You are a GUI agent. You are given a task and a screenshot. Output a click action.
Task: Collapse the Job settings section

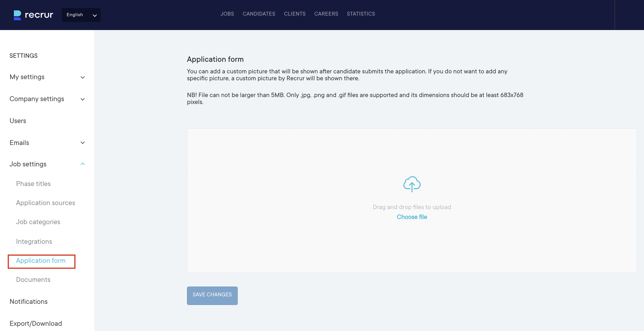(83, 164)
